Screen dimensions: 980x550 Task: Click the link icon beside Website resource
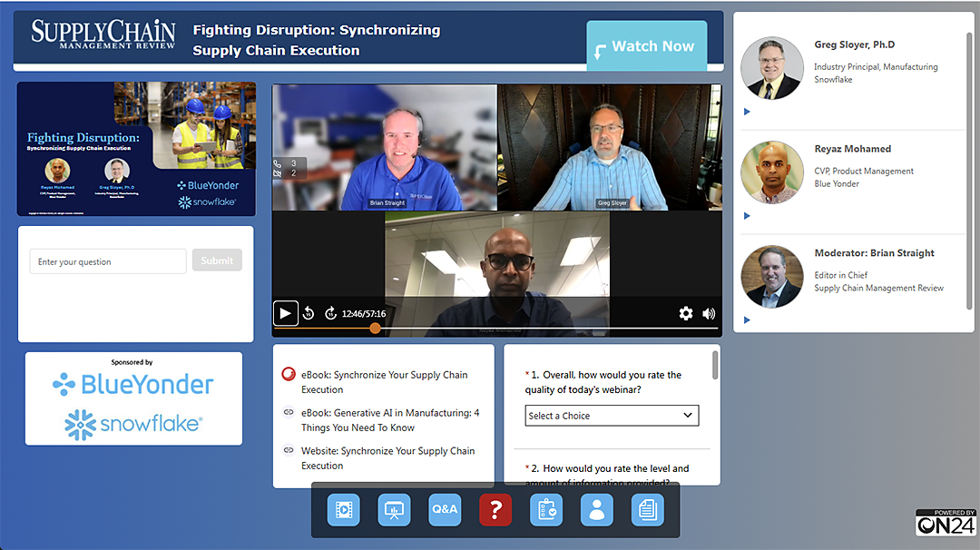click(x=289, y=450)
